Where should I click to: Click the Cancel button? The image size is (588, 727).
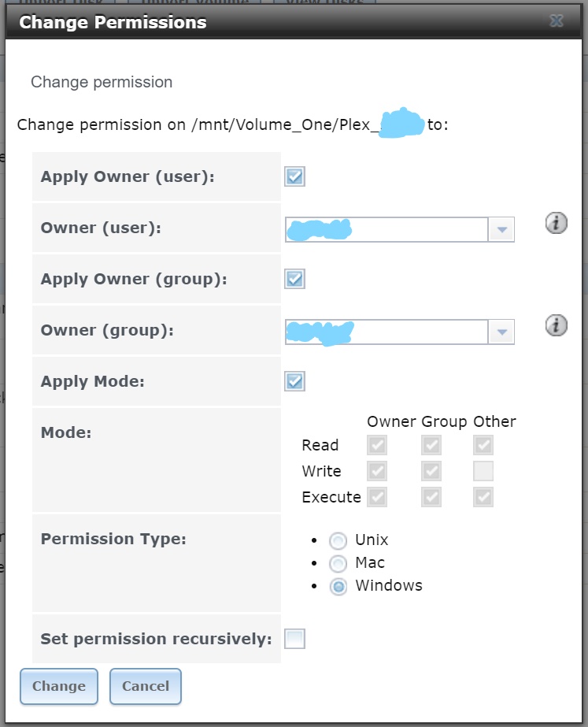tap(146, 686)
